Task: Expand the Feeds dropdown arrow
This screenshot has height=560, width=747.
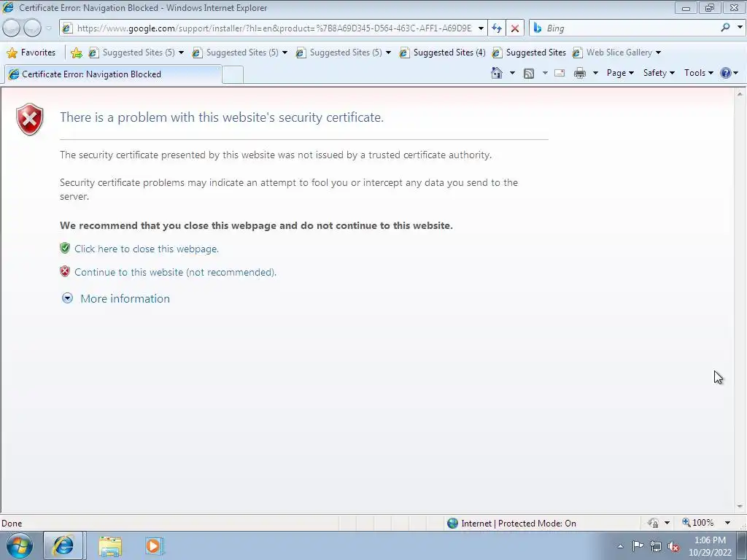Action: [x=545, y=73]
